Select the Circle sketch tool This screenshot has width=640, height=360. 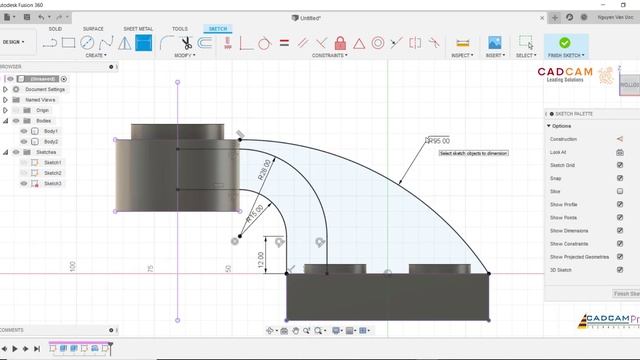(x=87, y=42)
